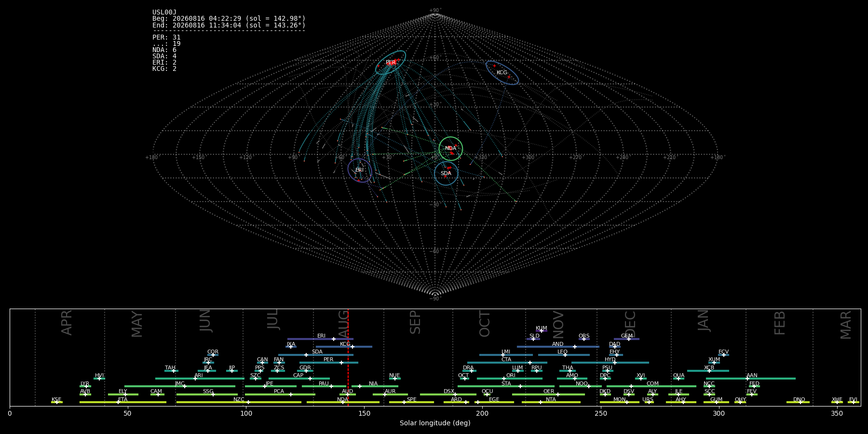Click the FEB month label in the timeline

pyautogui.click(x=780, y=323)
